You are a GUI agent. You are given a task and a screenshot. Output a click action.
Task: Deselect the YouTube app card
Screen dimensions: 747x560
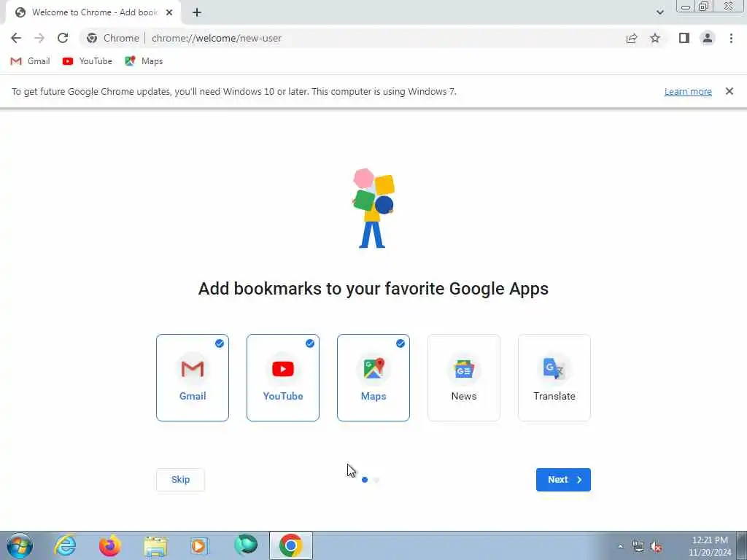tap(283, 378)
